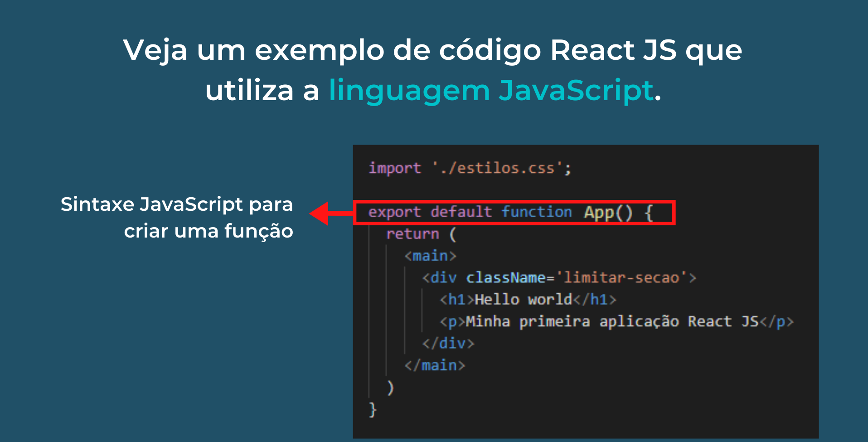Select the 'import' keyword in the code
This screenshot has width=868, height=442.
(x=394, y=168)
